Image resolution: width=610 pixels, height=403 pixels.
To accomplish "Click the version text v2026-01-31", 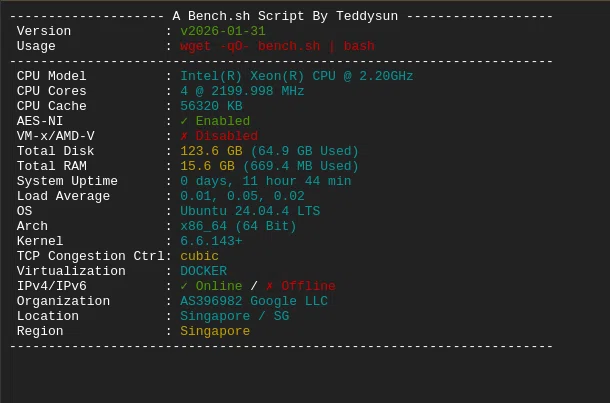I will click(x=223, y=31).
